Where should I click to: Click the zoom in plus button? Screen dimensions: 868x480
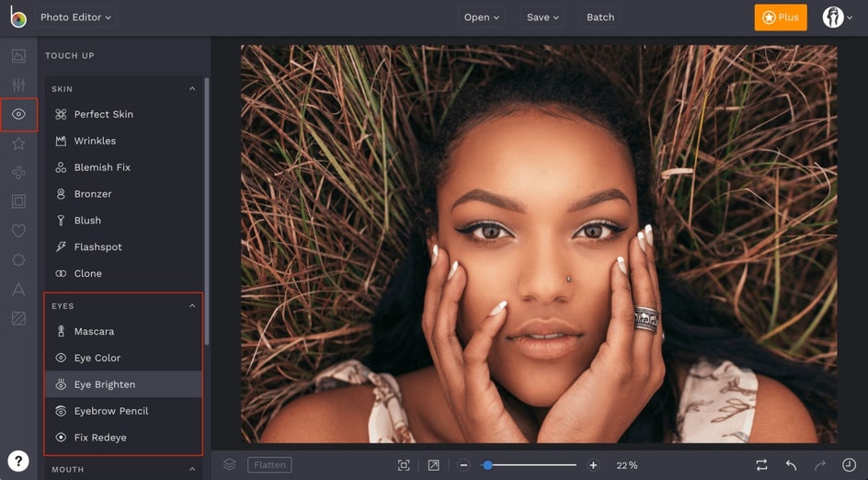(x=593, y=465)
